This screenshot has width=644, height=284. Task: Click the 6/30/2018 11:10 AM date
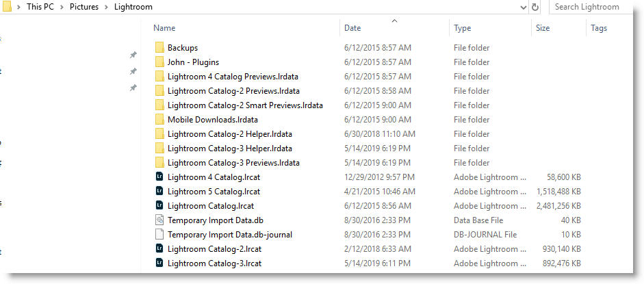coord(380,134)
